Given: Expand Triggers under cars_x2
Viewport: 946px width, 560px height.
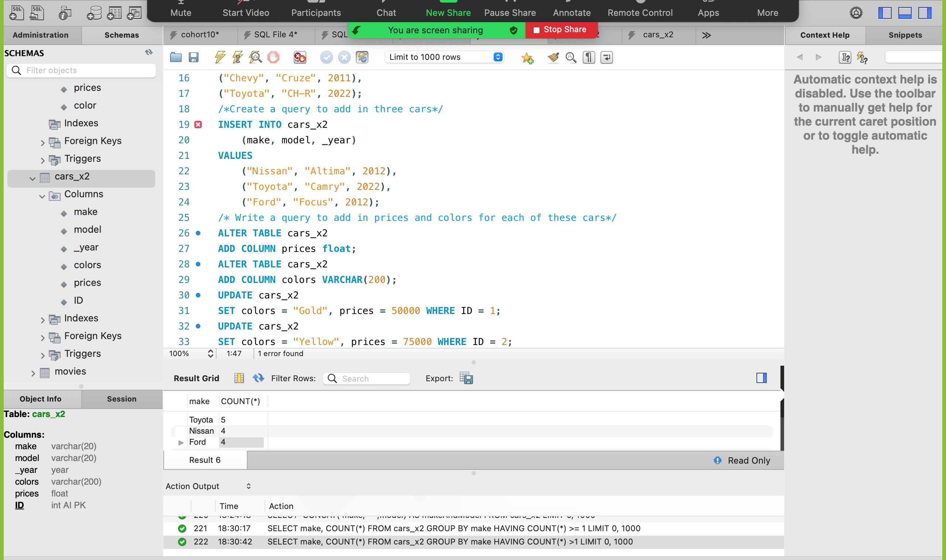Looking at the screenshot, I should (42, 355).
